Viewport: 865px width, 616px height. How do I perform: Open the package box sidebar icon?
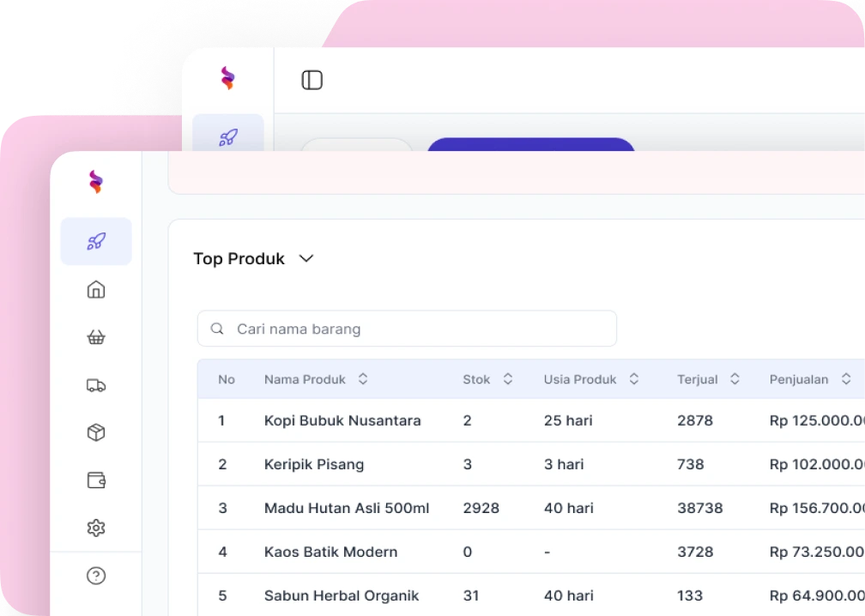(96, 432)
